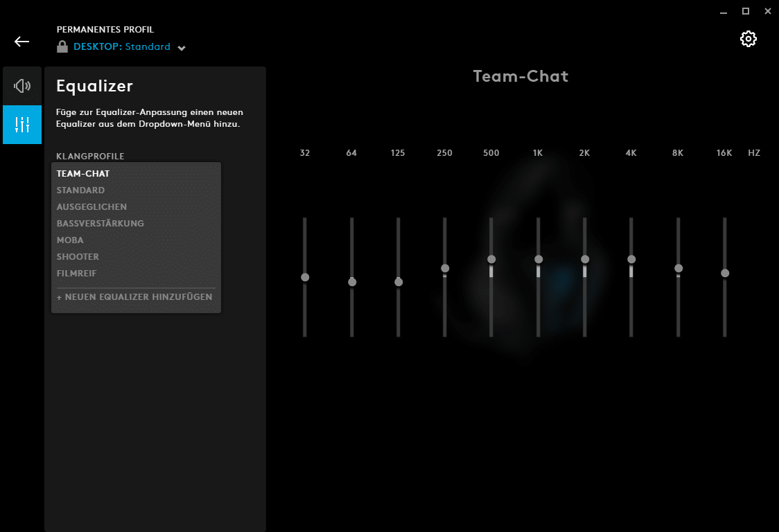Click the 32 Hz slider handle

pyautogui.click(x=305, y=277)
